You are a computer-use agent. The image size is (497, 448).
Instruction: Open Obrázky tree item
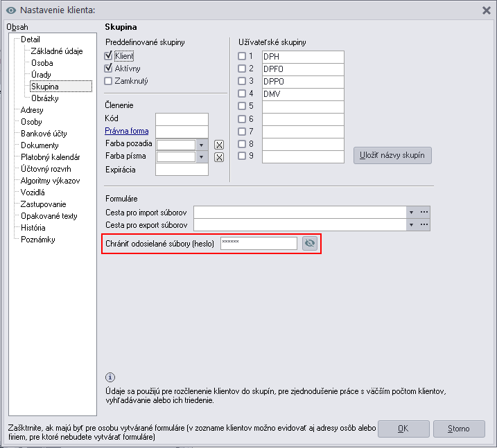(44, 98)
